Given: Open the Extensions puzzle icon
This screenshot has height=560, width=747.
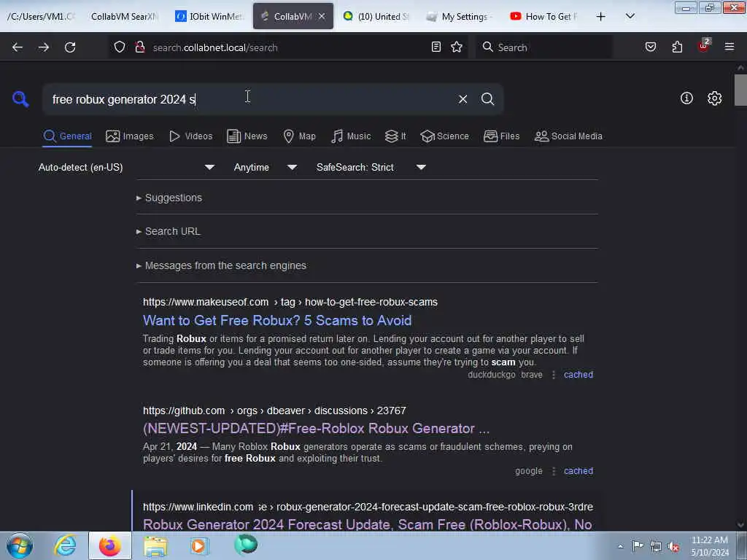Looking at the screenshot, I should click(677, 47).
